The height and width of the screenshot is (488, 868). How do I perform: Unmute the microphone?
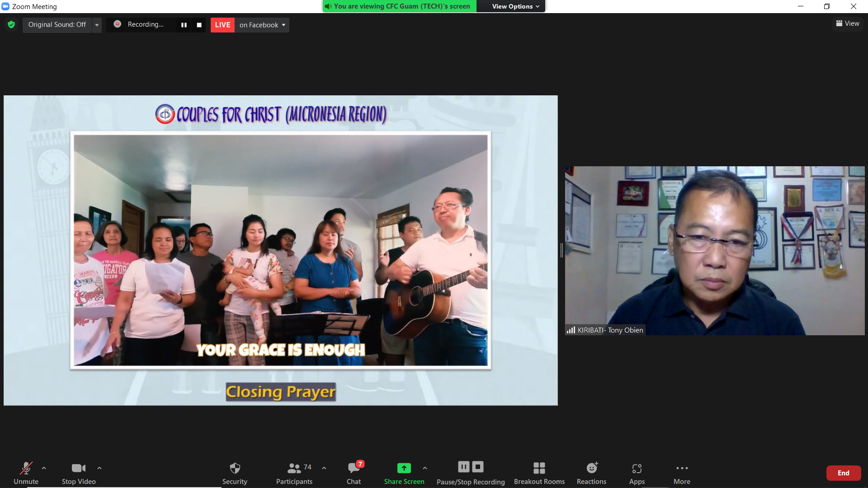pyautogui.click(x=26, y=473)
